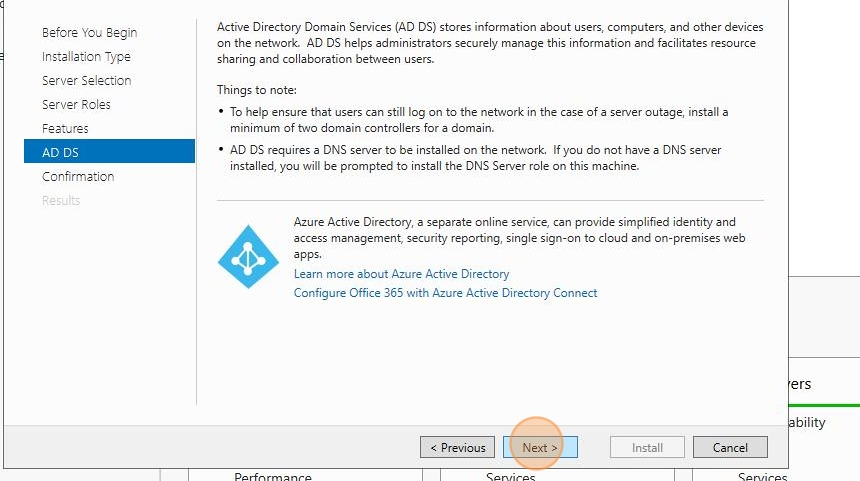
Task: Open Performance item behind the wizard
Action: point(273,476)
